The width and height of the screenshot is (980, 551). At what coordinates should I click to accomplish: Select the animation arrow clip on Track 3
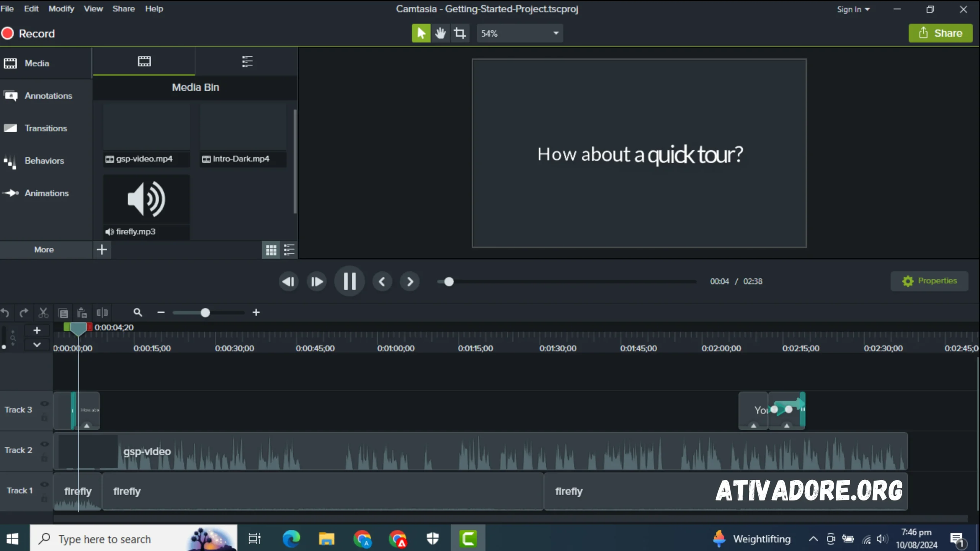click(787, 410)
